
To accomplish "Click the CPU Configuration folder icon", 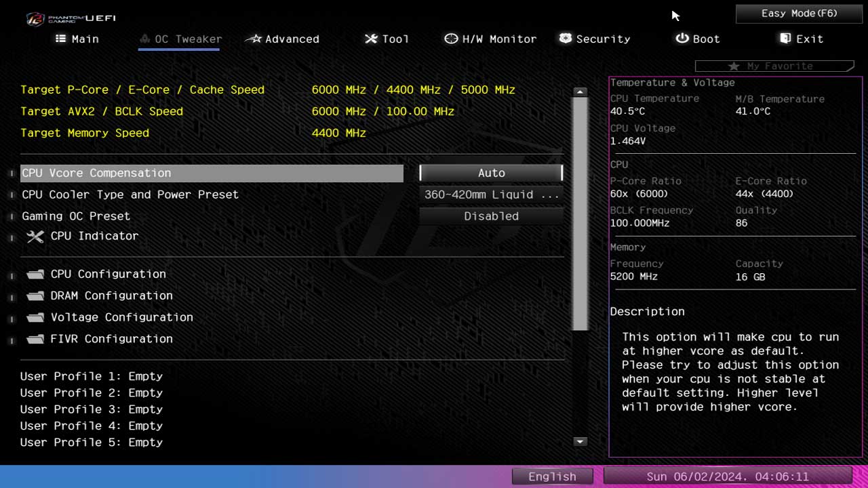I will point(35,274).
